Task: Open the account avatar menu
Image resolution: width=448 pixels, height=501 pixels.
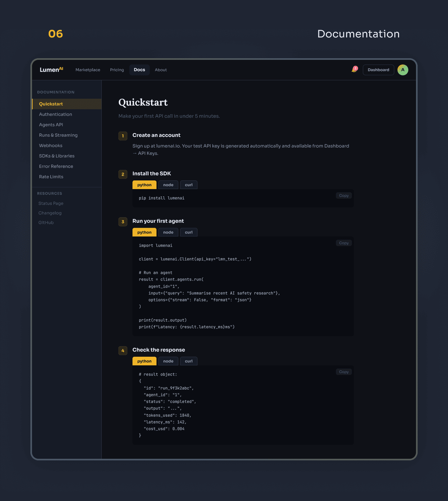Action: click(403, 70)
